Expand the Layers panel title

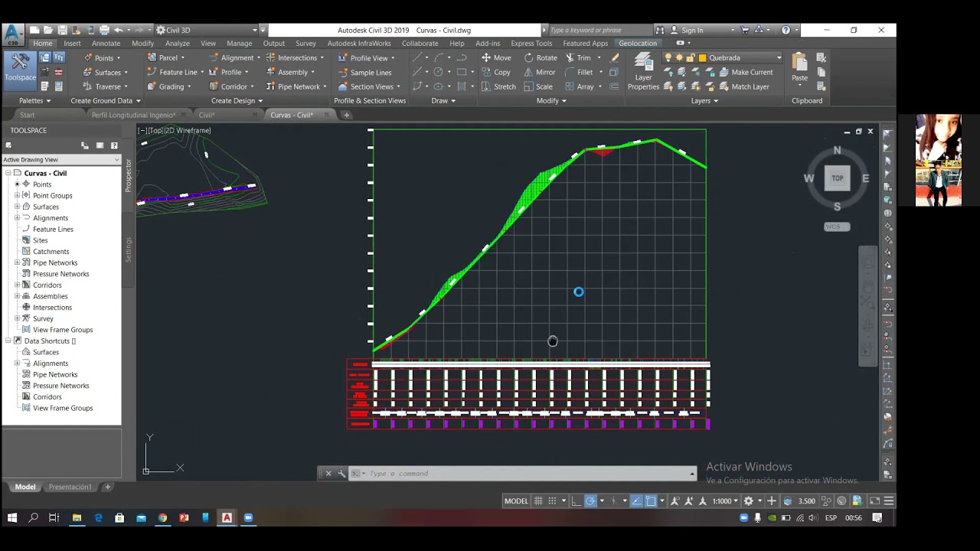pyautogui.click(x=704, y=100)
